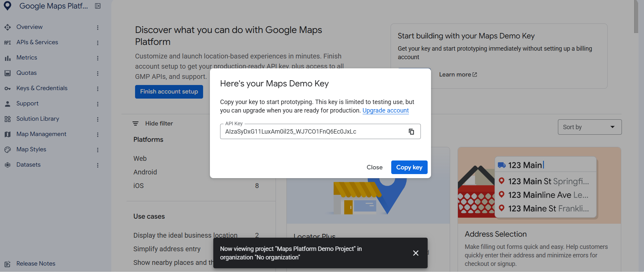Click the Support person icon

tap(7, 104)
